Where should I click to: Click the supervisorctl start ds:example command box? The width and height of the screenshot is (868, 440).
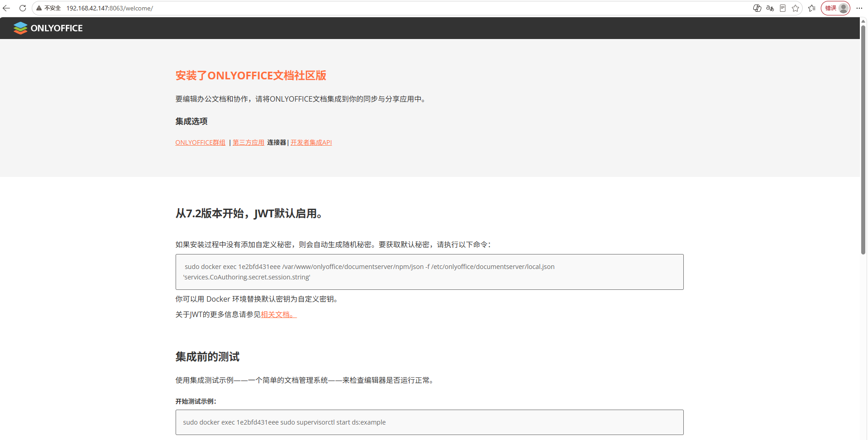point(429,422)
